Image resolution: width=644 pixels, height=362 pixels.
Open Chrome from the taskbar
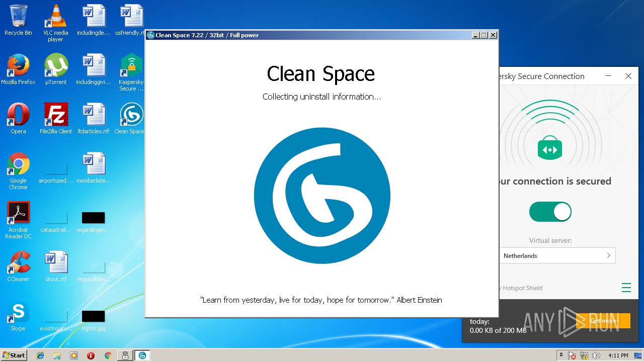(108, 355)
